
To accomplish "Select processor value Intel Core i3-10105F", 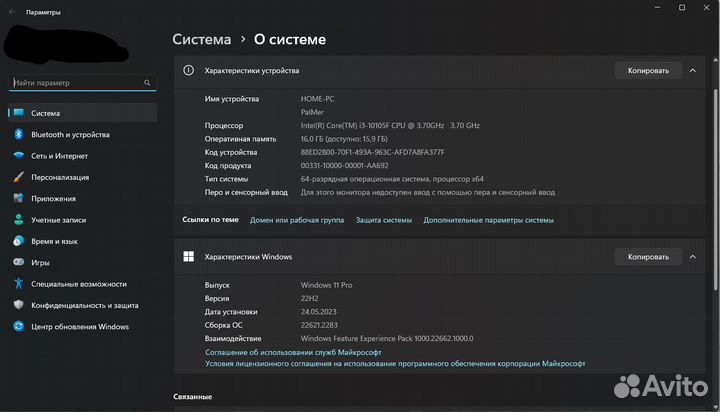I will click(x=390, y=125).
